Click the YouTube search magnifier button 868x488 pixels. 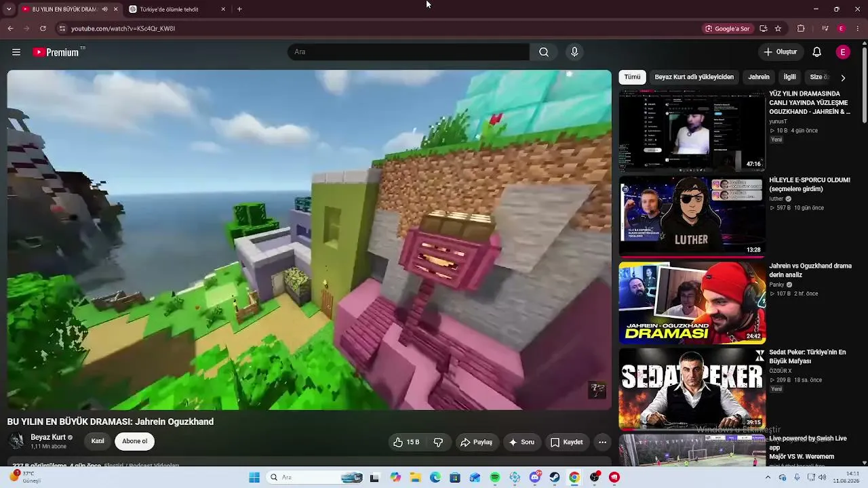[x=544, y=52]
